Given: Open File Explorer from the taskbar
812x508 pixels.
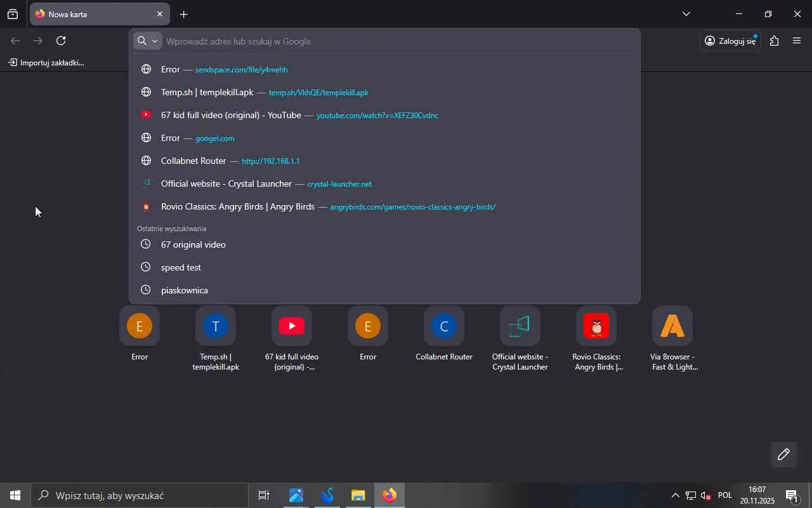Looking at the screenshot, I should coord(358,495).
